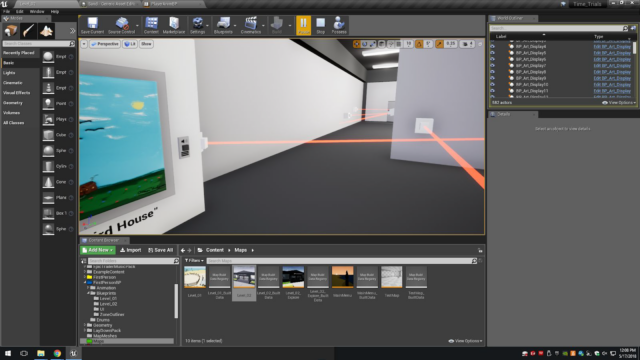Click the green Add New button
Viewport: 640px width, 360px height.
tap(98, 250)
